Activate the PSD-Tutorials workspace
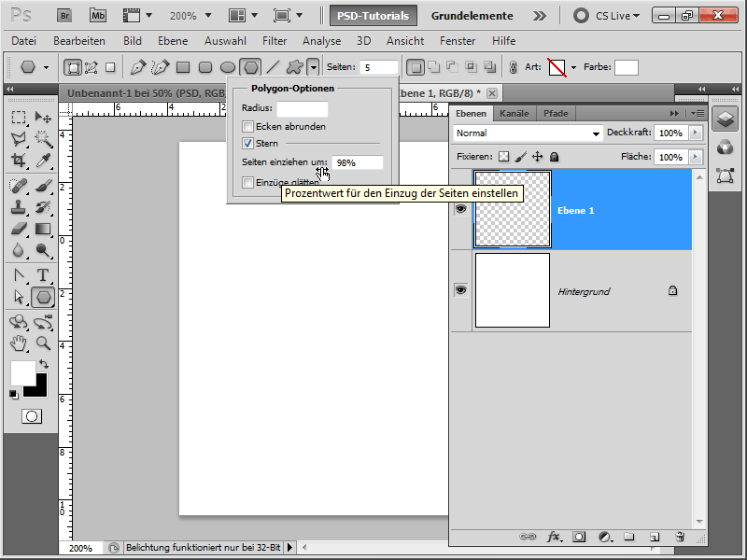 click(373, 16)
